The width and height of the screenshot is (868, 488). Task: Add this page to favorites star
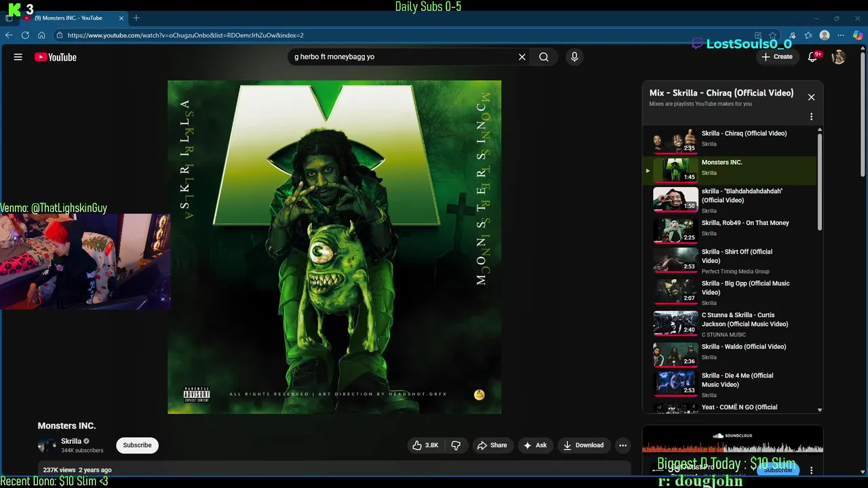click(x=772, y=35)
